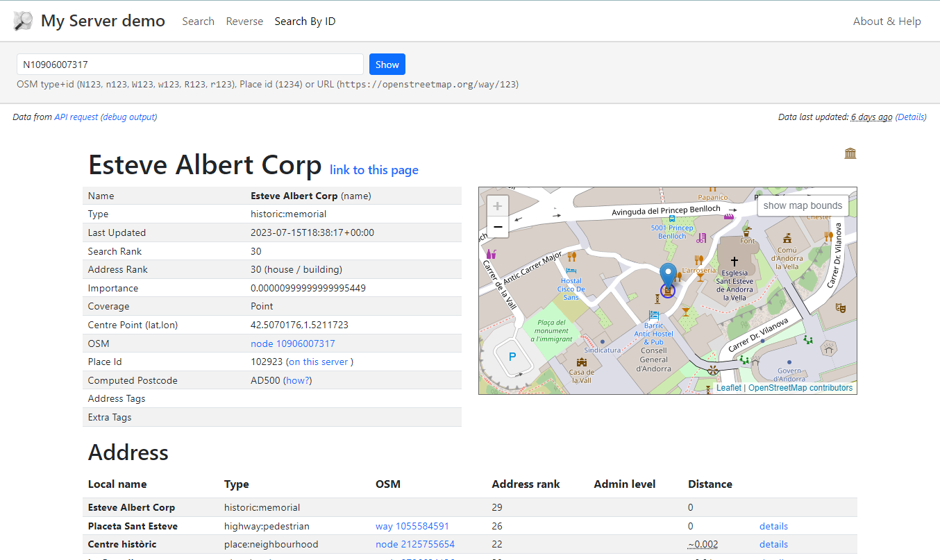This screenshot has height=560, width=940.
Task: Open the Reverse nav item
Action: click(244, 22)
